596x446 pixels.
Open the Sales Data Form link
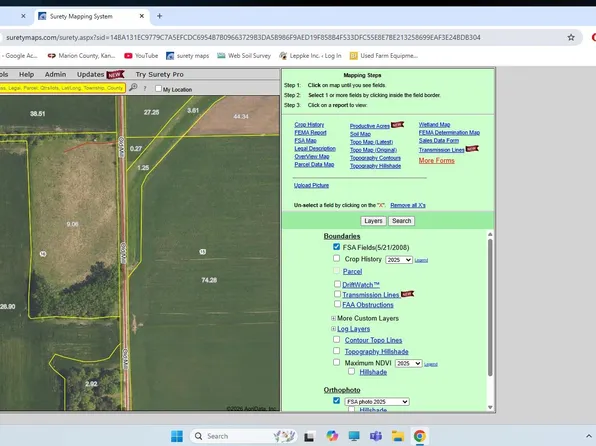click(439, 141)
